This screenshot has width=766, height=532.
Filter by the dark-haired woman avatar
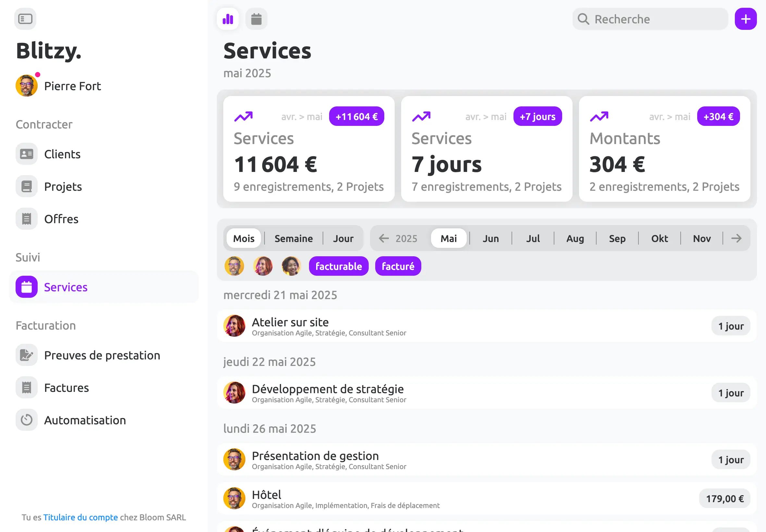[x=291, y=266]
